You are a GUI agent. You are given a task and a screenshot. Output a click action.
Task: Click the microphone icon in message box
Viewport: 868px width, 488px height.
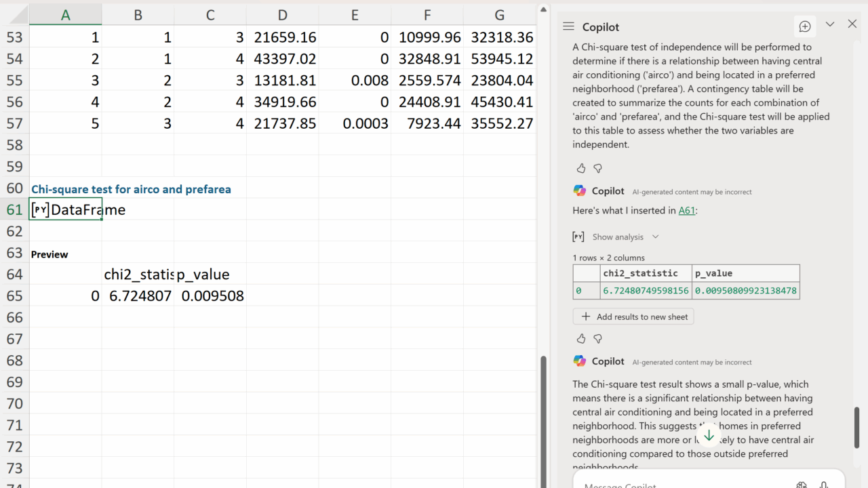click(823, 485)
